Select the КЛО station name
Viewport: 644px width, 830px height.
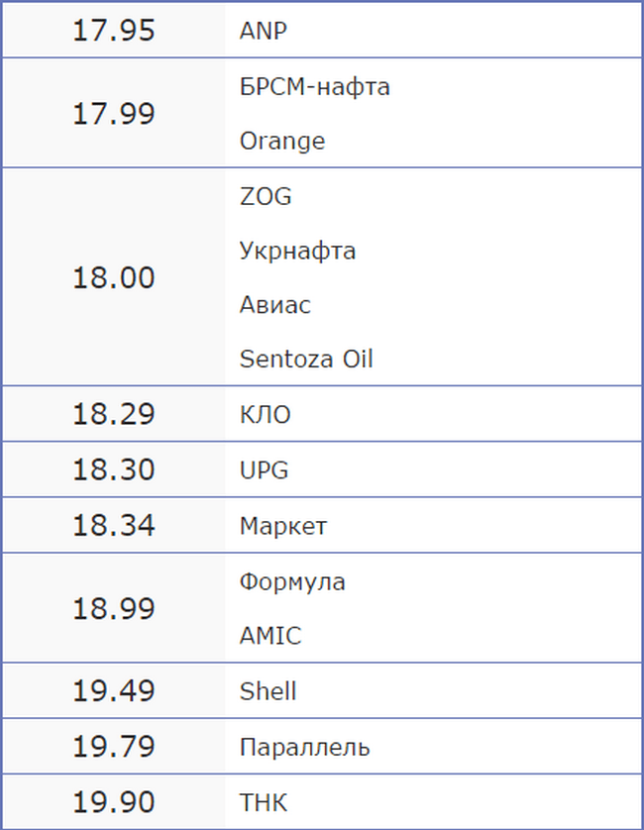(x=265, y=415)
